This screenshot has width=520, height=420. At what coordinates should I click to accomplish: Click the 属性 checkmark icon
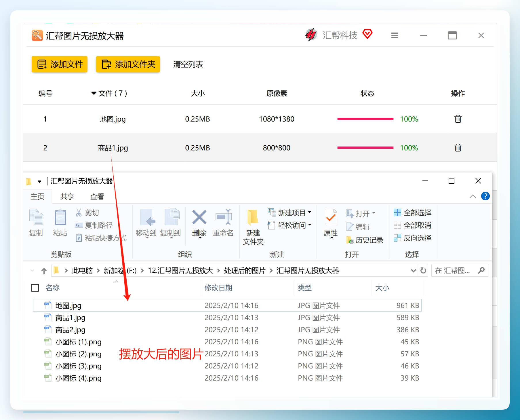[x=331, y=217]
